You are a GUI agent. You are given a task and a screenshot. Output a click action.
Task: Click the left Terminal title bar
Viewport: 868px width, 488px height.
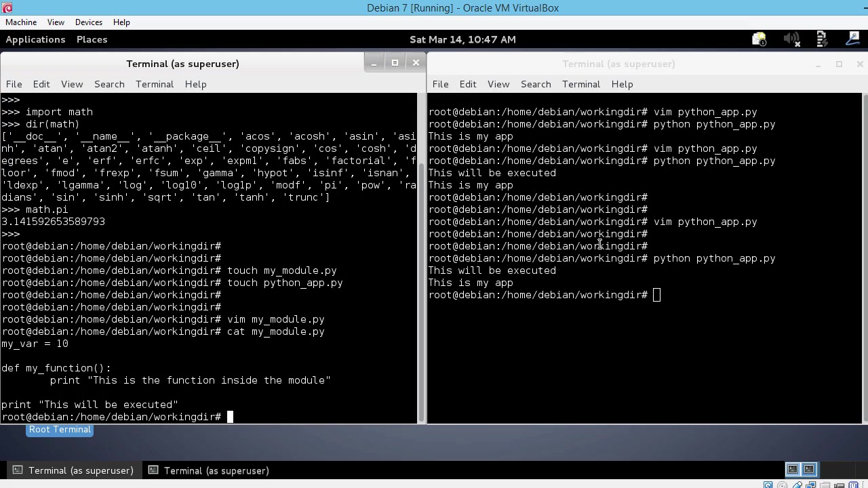point(182,64)
